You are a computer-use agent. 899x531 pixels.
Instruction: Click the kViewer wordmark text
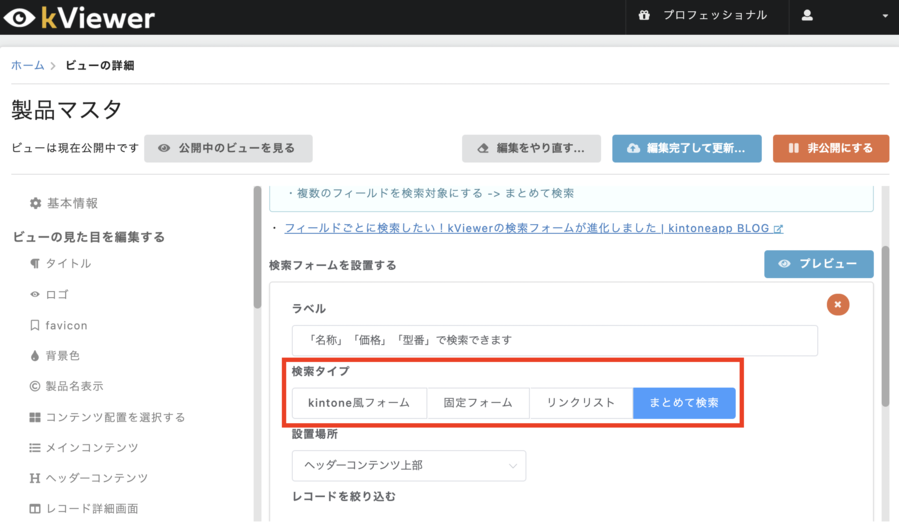click(x=98, y=18)
